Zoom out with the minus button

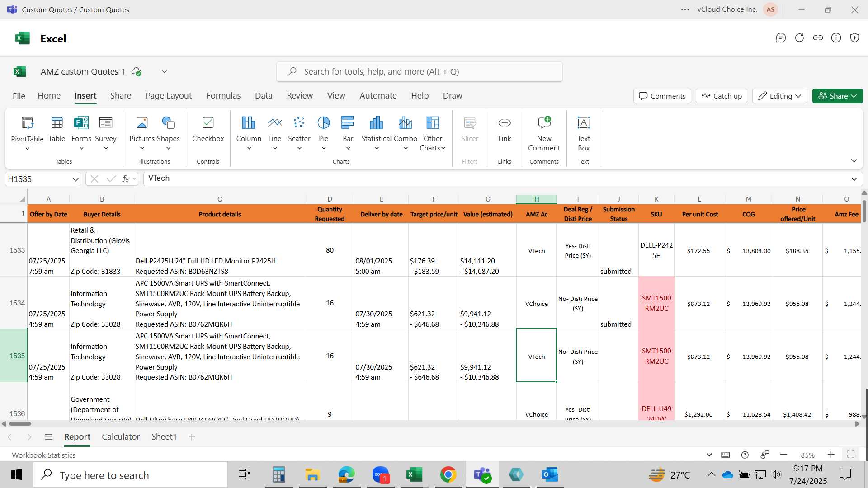pyautogui.click(x=784, y=455)
